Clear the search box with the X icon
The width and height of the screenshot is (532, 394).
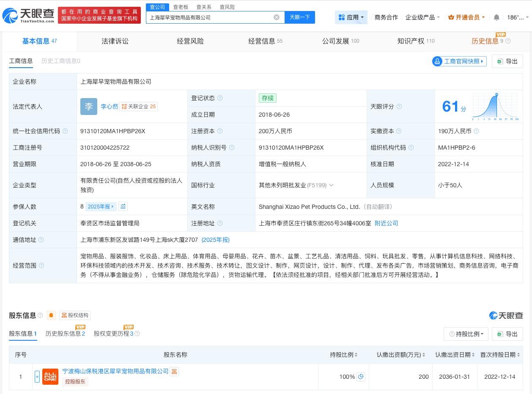pyautogui.click(x=277, y=17)
